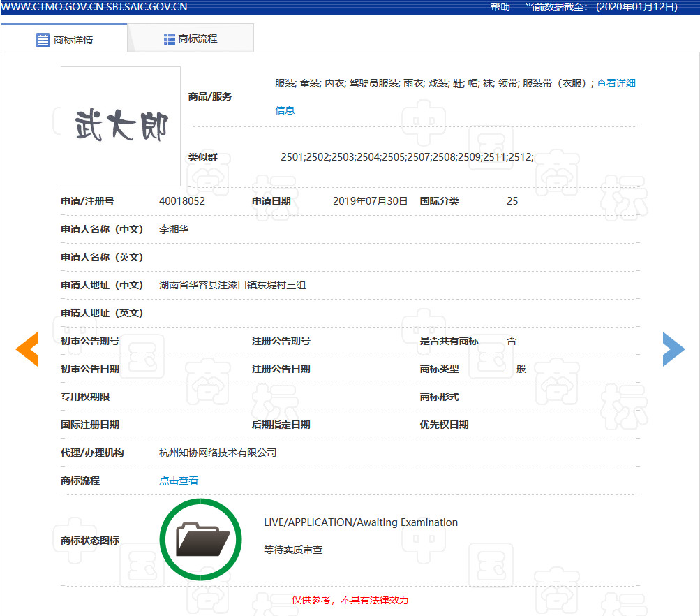
Task: Click the 帮助 help entry in the header
Action: click(500, 8)
